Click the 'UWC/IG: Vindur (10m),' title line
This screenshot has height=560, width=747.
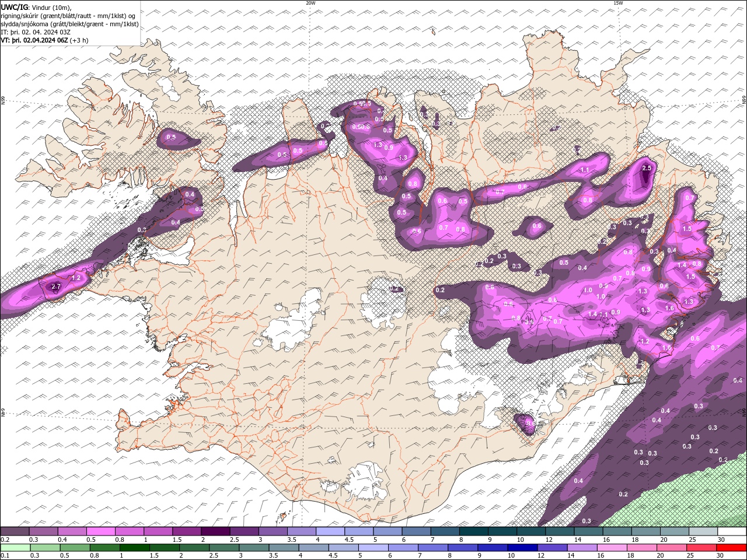[x=36, y=7]
